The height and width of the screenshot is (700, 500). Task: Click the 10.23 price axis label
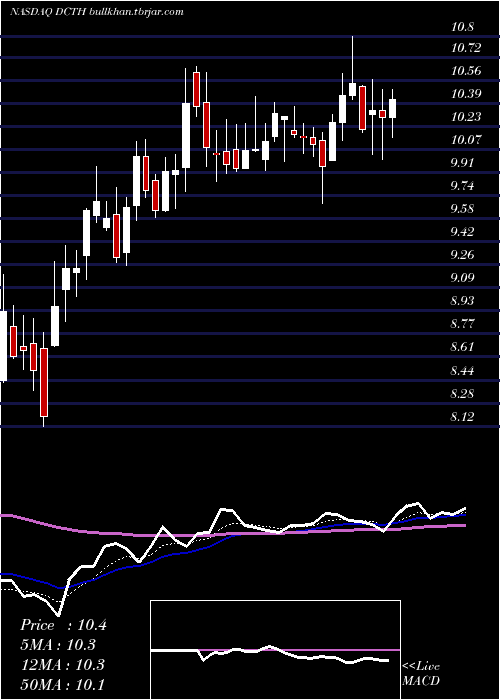(x=466, y=117)
